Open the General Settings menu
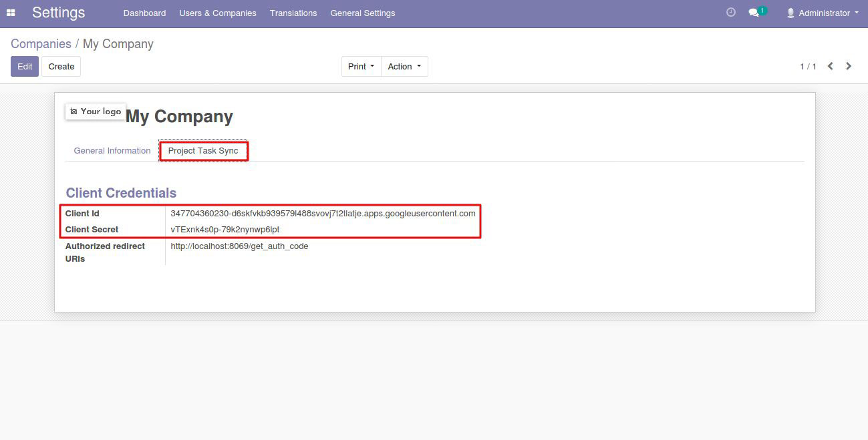Viewport: 868px width, 440px height. tap(363, 13)
